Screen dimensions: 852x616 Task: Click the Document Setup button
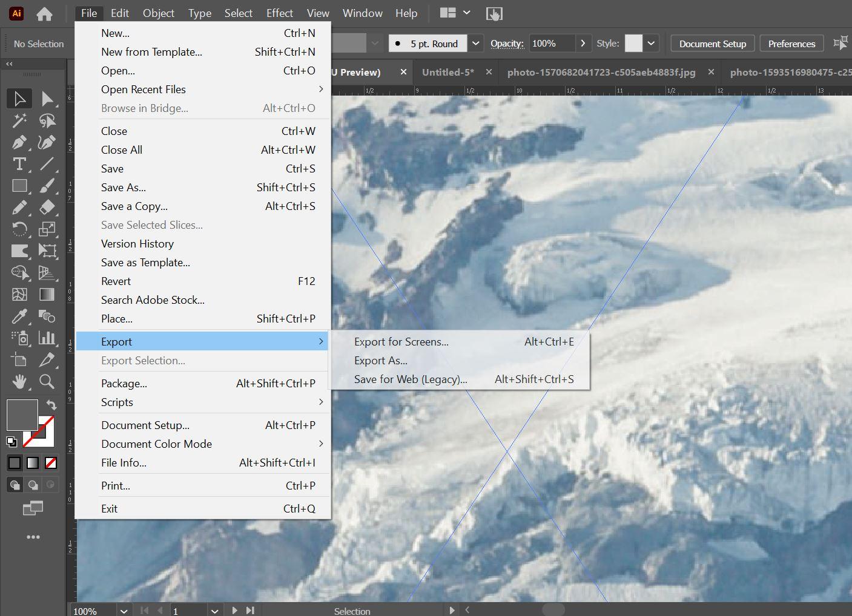pyautogui.click(x=713, y=44)
